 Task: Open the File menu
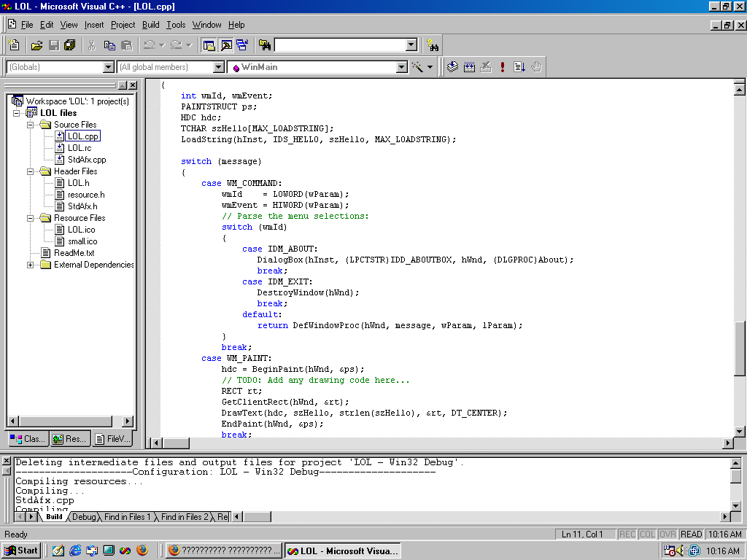[x=27, y=25]
